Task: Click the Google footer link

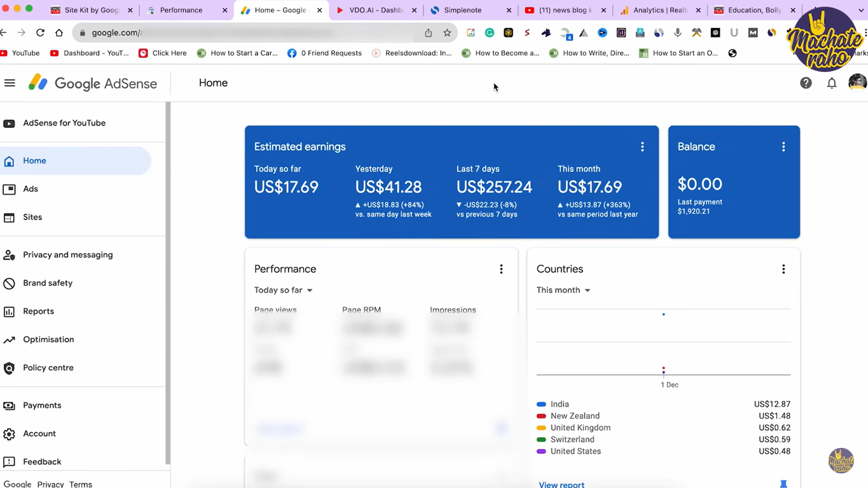Action: (17, 484)
